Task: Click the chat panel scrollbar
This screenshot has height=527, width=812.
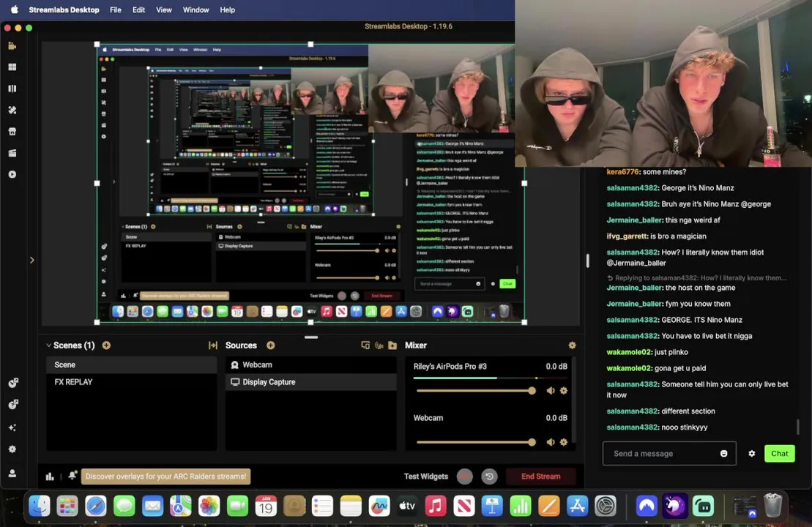Action: pyautogui.click(x=797, y=427)
